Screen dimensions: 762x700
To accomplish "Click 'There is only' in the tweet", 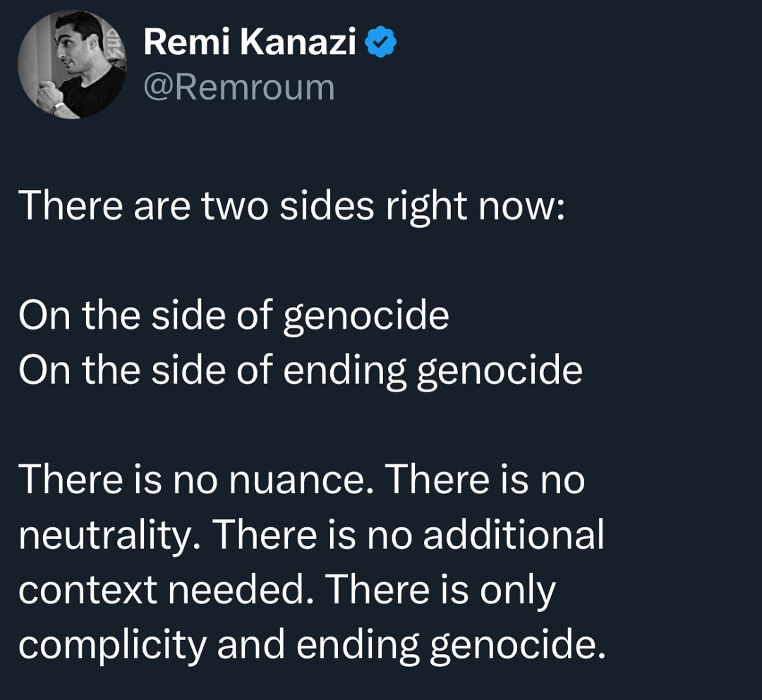I will [x=442, y=590].
